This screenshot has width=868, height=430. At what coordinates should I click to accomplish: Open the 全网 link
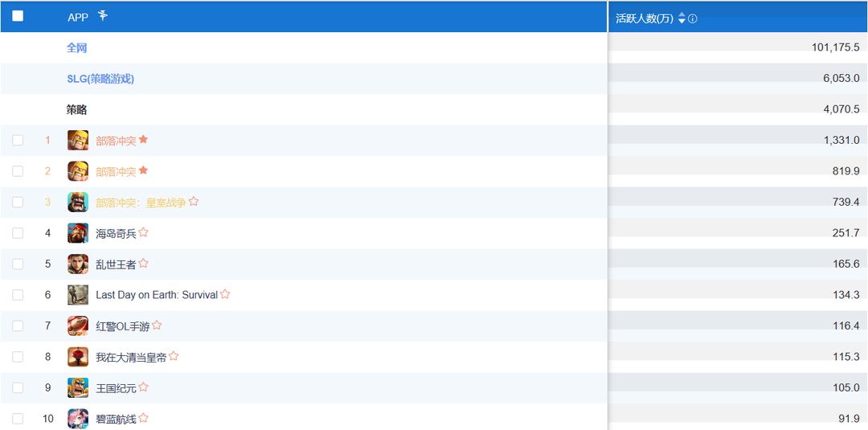(77, 48)
